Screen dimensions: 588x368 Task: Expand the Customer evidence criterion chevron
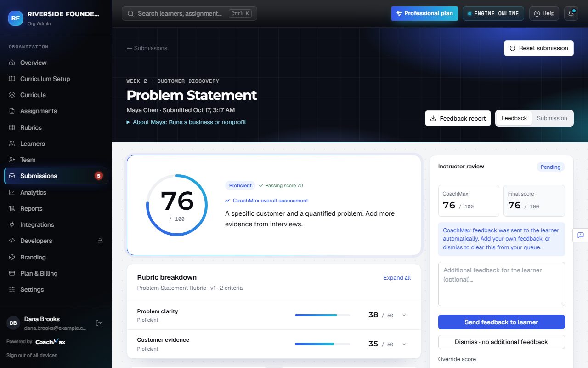[x=404, y=344]
